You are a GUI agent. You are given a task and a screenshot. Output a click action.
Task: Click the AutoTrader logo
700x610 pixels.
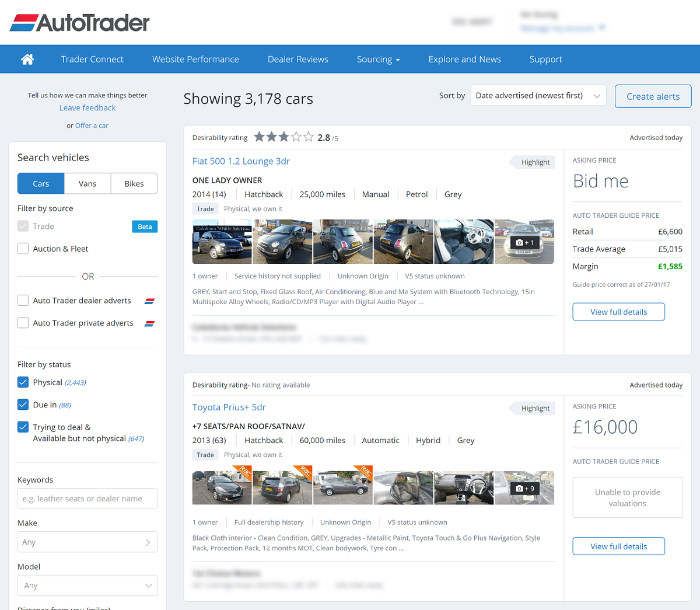(x=79, y=22)
